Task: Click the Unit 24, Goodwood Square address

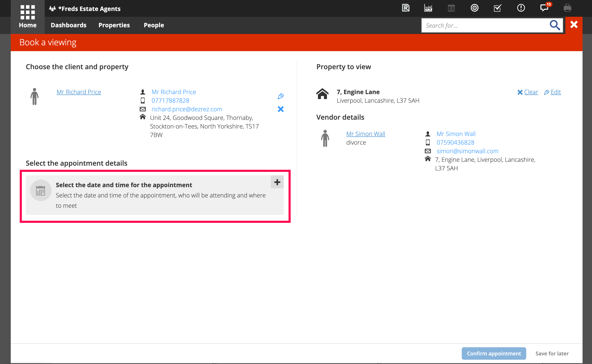Action: (x=204, y=126)
